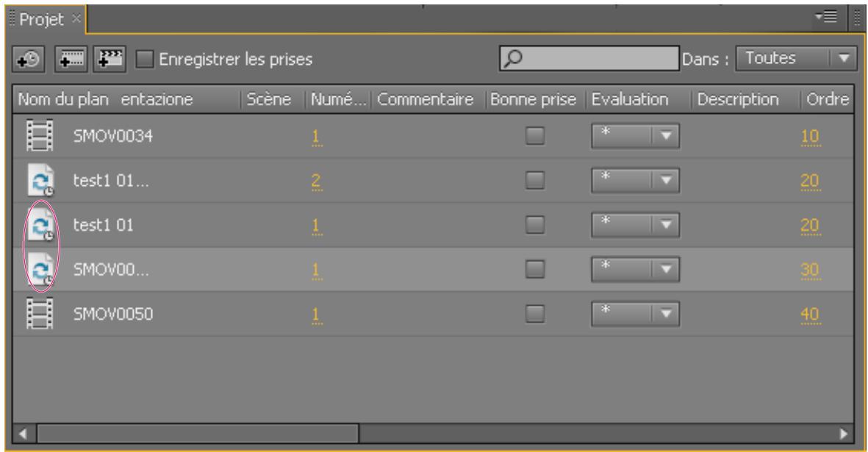Image resolution: width=868 pixels, height=452 pixels.
Task: Click the horizontal scrollbar thumb
Action: 198,434
